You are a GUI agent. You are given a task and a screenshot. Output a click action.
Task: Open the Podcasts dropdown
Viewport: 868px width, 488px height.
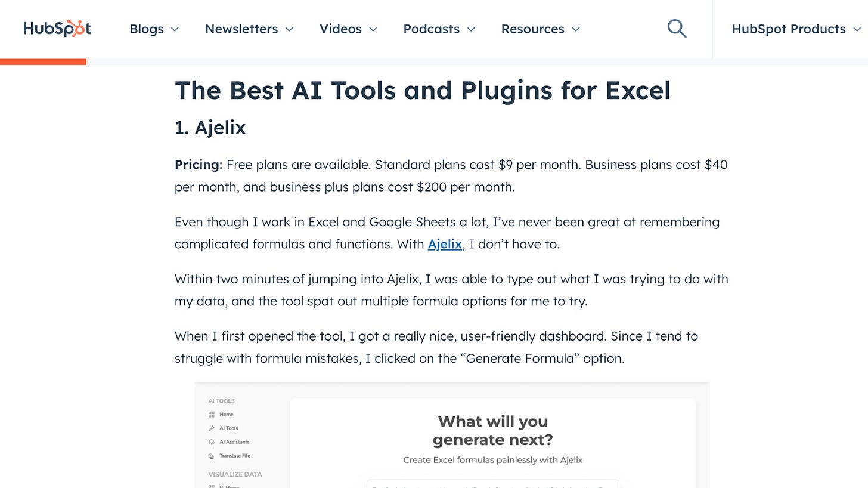tap(439, 29)
